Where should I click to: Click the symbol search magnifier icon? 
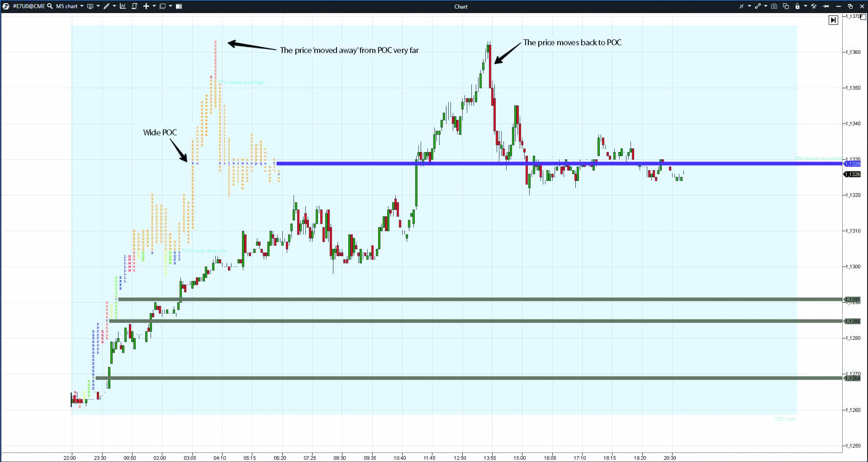[x=50, y=6]
